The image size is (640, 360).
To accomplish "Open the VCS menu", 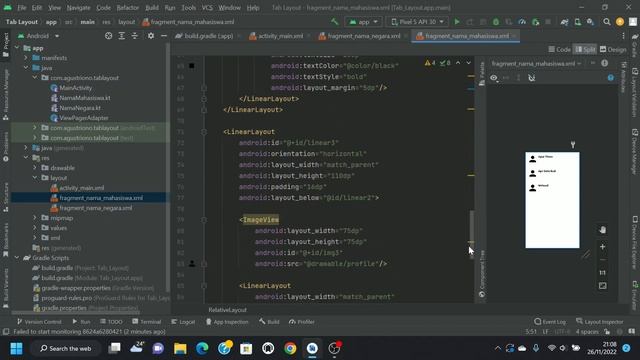I will point(207,8).
